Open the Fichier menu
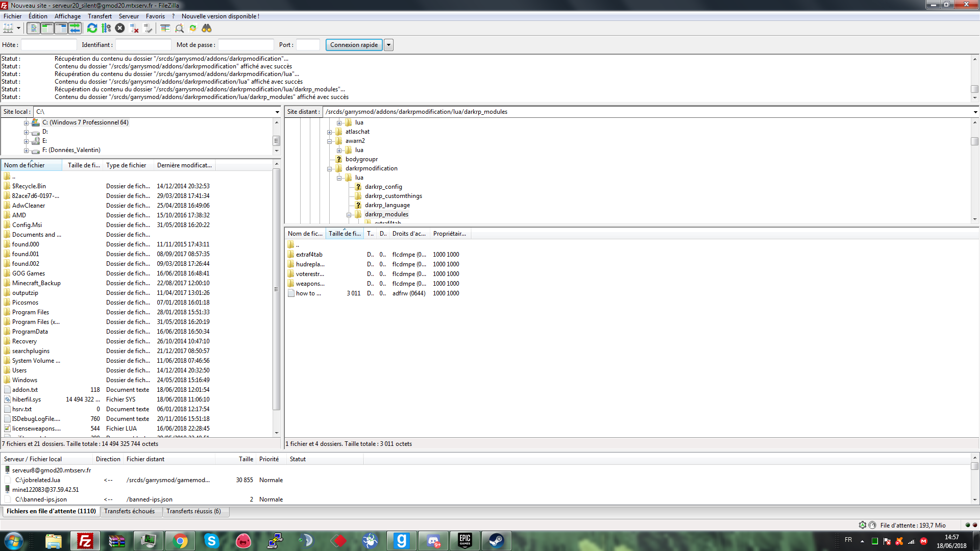The image size is (980, 551). pos(12,16)
